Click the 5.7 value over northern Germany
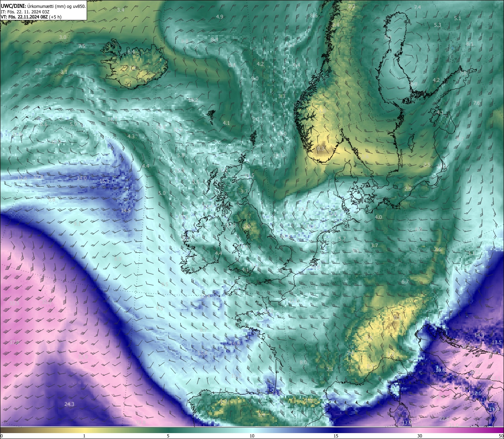 [x=342, y=239]
